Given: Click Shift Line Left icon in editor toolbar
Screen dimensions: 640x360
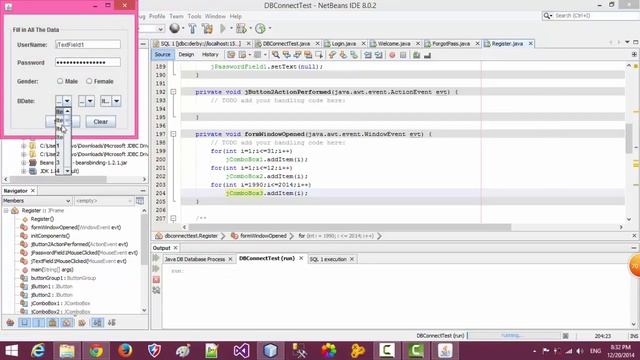Looking at the screenshot, I should pyautogui.click(x=368, y=55).
